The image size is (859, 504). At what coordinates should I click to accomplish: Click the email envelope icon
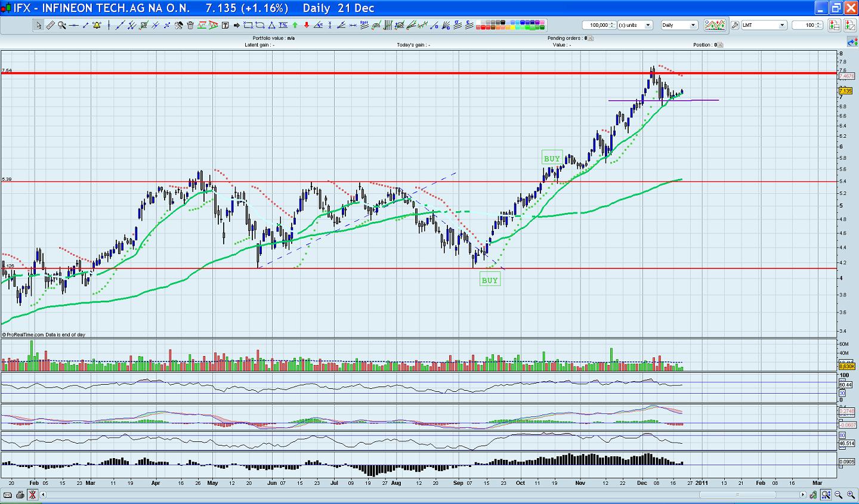[8, 494]
